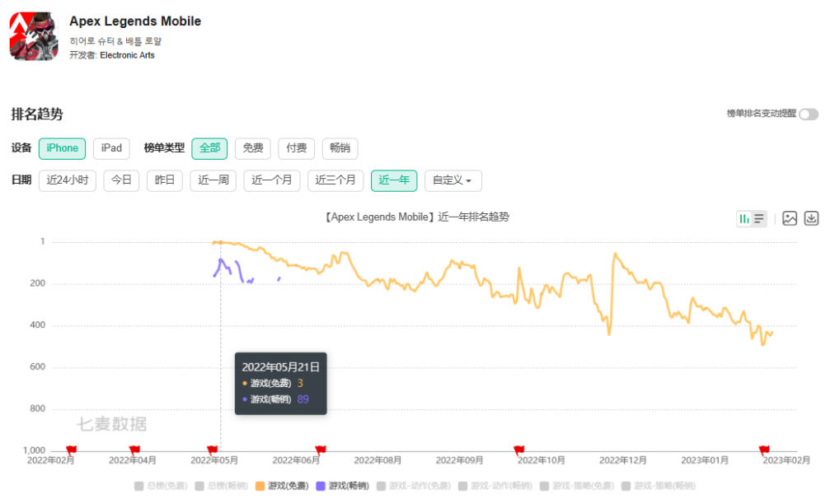This screenshot has height=504, width=830.
Task: Select the 畅销 chart type
Action: [x=340, y=148]
